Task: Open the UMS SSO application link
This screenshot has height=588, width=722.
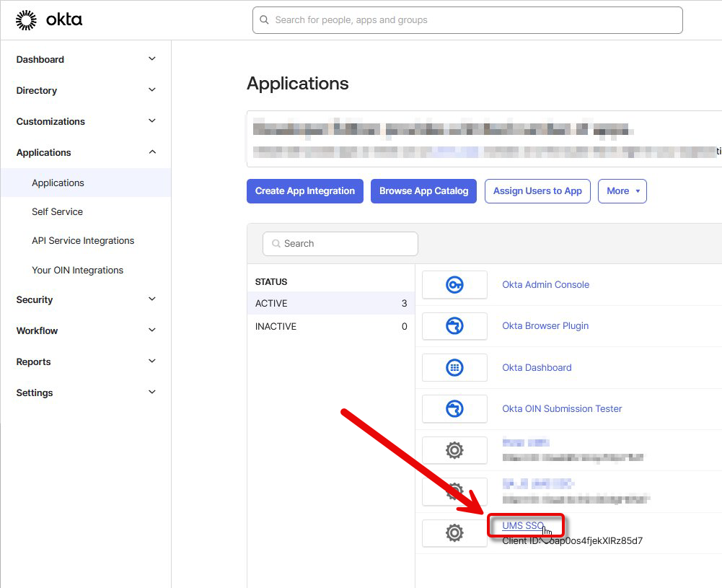Action: coord(523,526)
